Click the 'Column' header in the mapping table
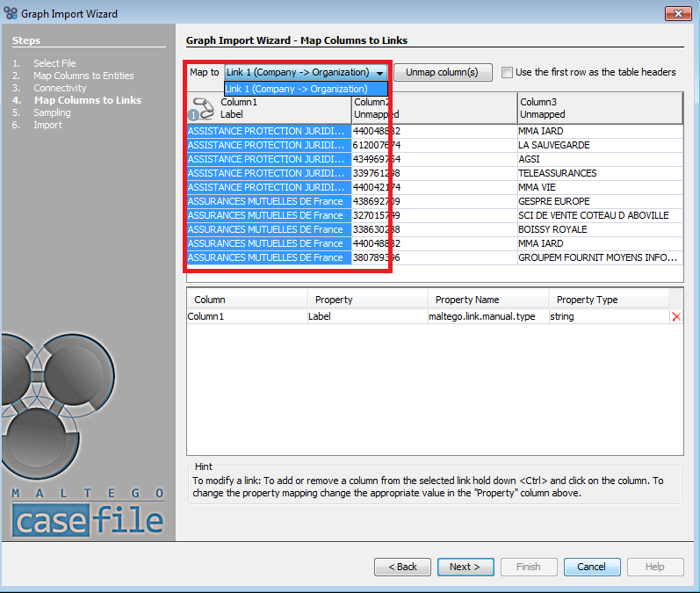 point(247,300)
